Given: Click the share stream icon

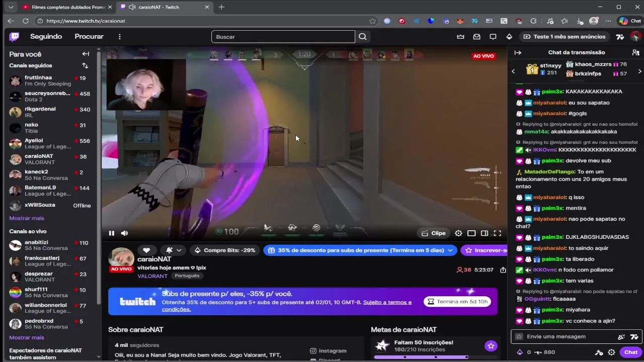Looking at the screenshot, I should click(x=503, y=270).
